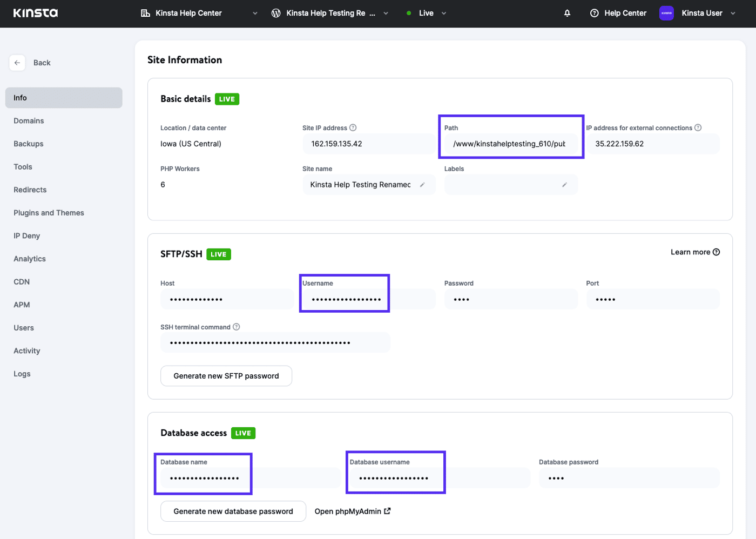Click help icon for external connections IP
Image resolution: width=756 pixels, height=539 pixels.
[698, 128]
